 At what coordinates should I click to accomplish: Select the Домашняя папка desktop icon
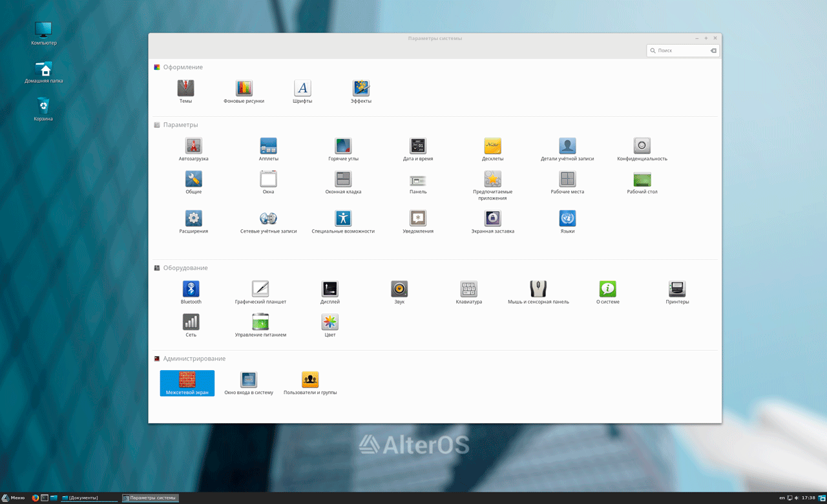[x=43, y=72]
